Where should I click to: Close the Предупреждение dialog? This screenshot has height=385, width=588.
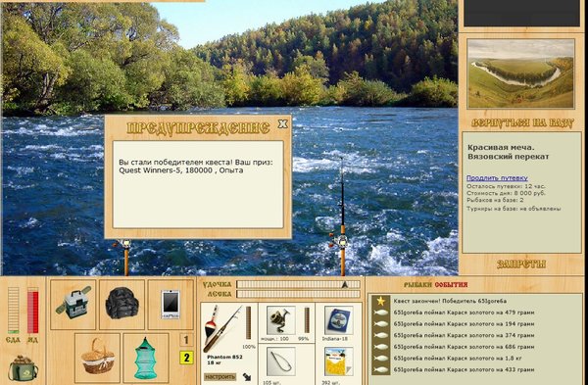coord(283,124)
